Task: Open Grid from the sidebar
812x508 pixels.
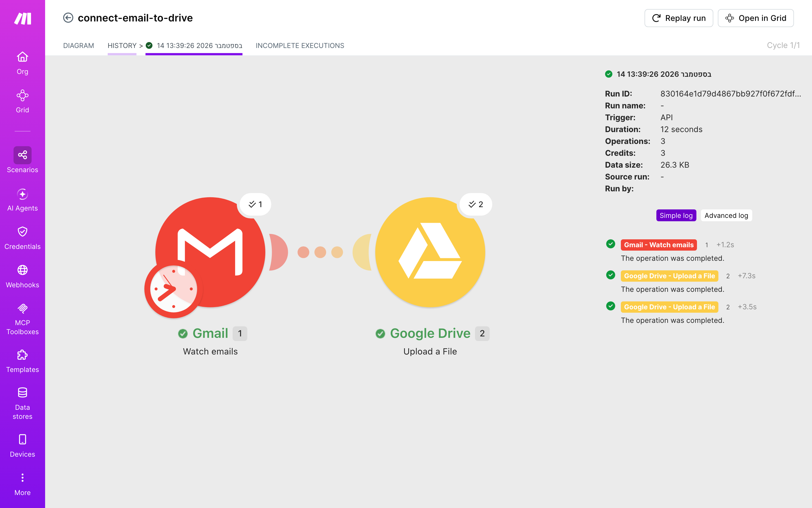Action: pyautogui.click(x=23, y=102)
